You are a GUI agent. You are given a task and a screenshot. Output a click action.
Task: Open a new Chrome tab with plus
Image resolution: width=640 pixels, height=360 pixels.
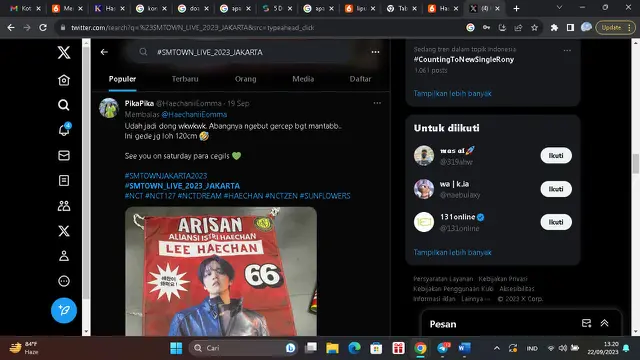pos(516,8)
